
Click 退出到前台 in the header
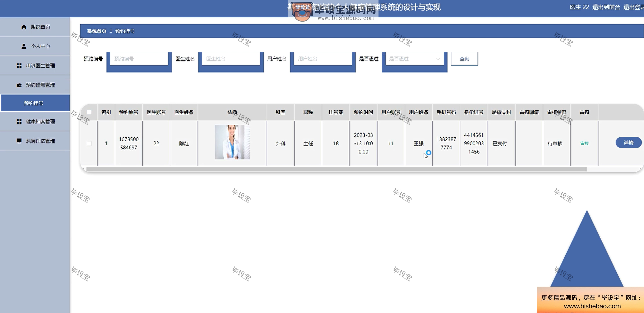click(606, 7)
